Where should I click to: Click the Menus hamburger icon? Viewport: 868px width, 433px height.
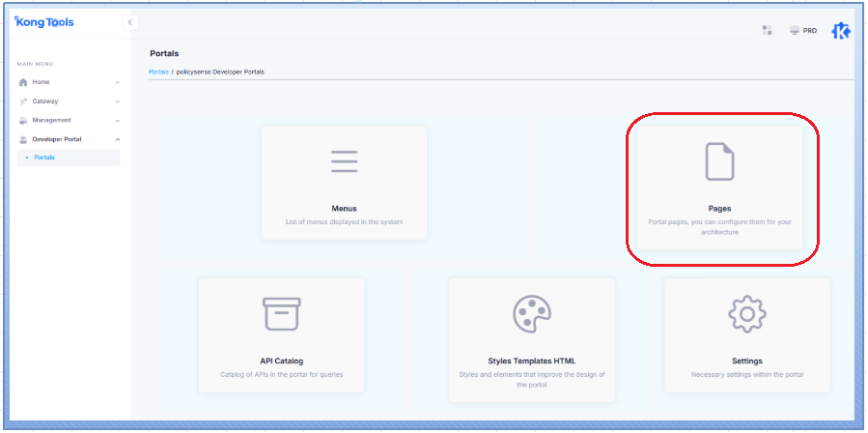tap(344, 161)
